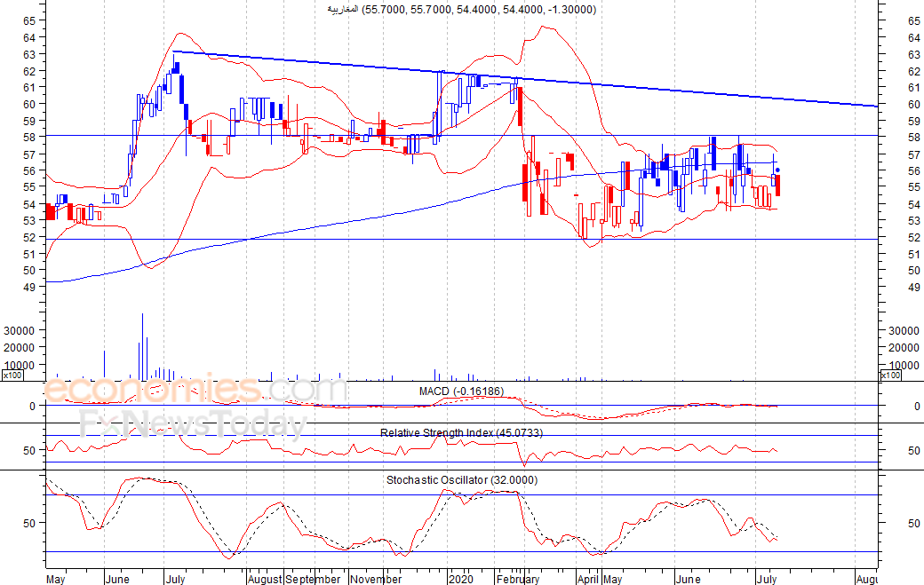Click the Stochastic panel's right 50 axis label

(914, 523)
